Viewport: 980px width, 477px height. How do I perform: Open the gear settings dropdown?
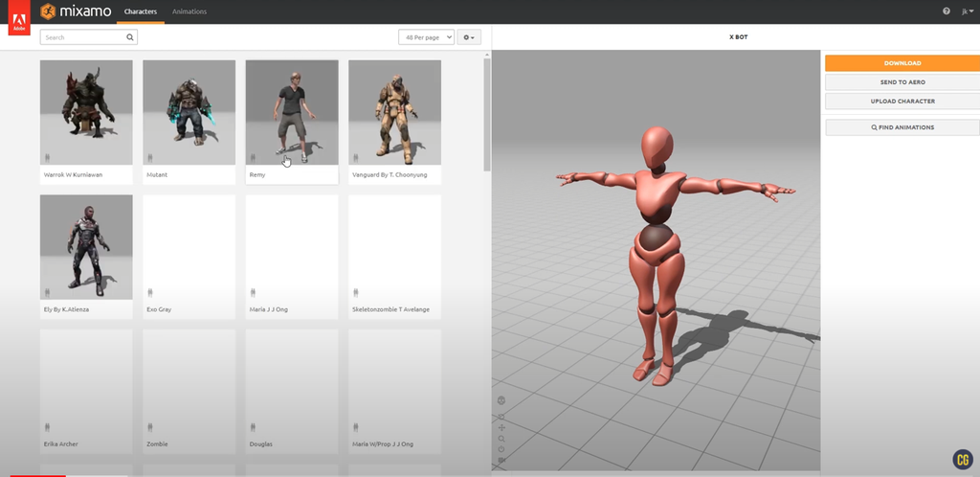click(x=469, y=37)
